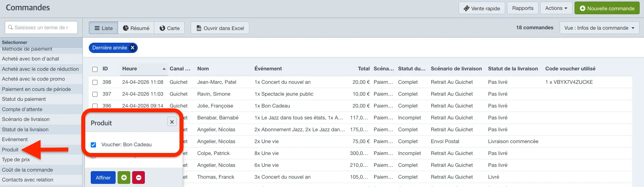
Task: Uncheck Voucher: Bon Cadeau option
Action: pos(94,145)
